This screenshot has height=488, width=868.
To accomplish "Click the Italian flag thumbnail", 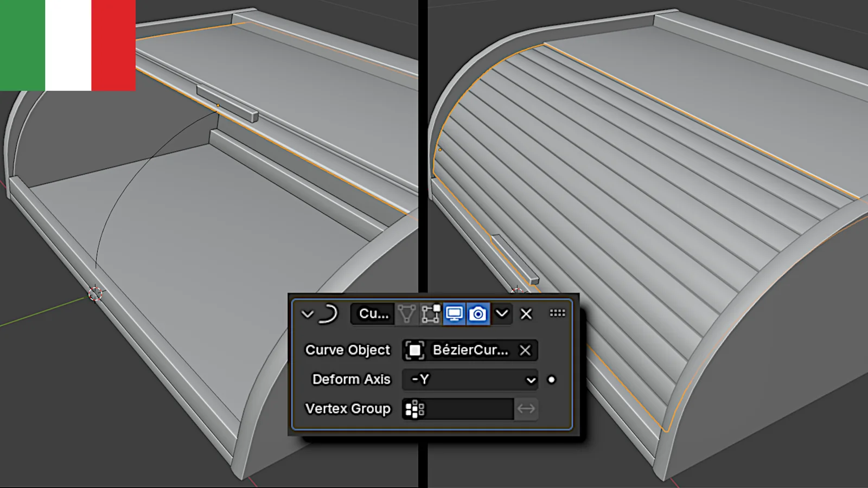I will click(x=68, y=45).
